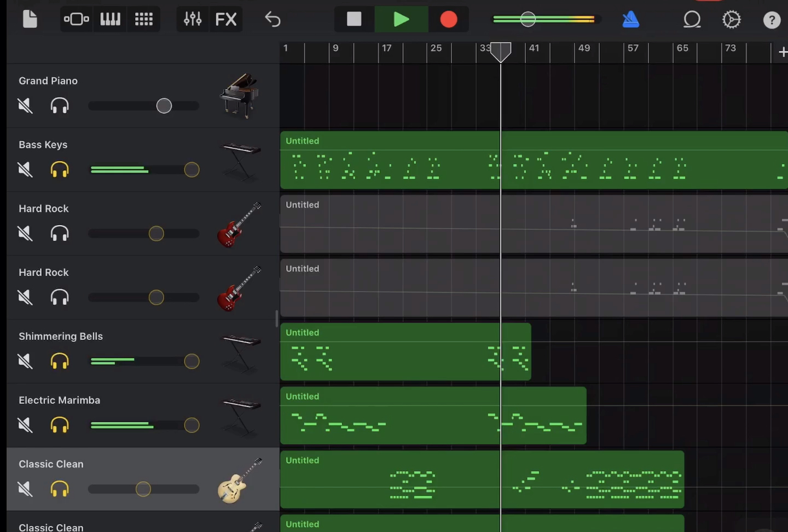This screenshot has height=532, width=788.
Task: Click bar 73 on the ruler
Action: click(731, 48)
